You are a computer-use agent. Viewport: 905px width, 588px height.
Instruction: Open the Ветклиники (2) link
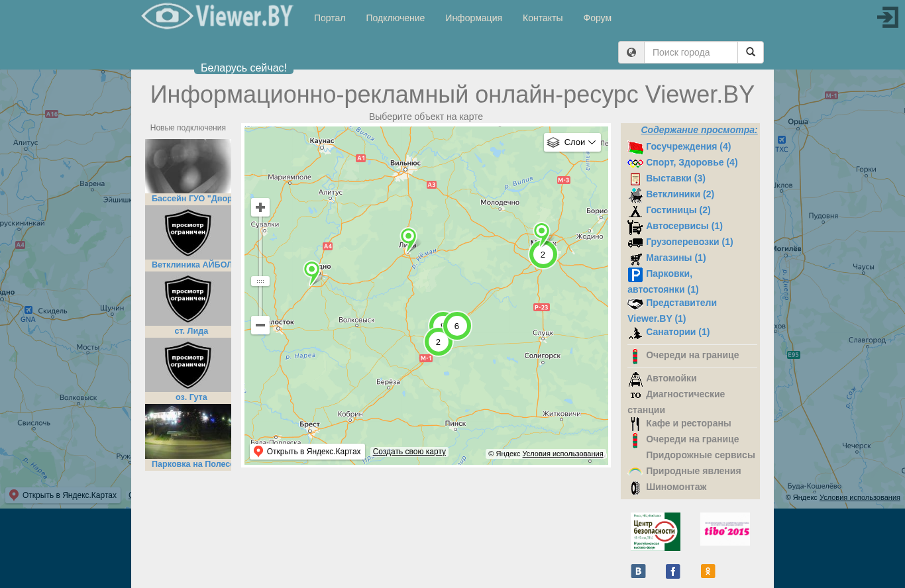[680, 194]
